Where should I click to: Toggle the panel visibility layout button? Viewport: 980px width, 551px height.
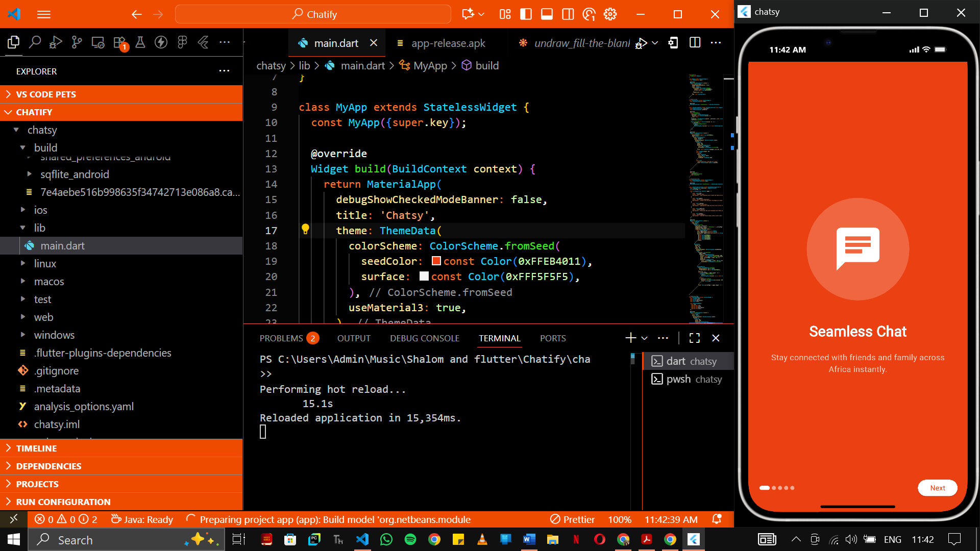(x=547, y=14)
